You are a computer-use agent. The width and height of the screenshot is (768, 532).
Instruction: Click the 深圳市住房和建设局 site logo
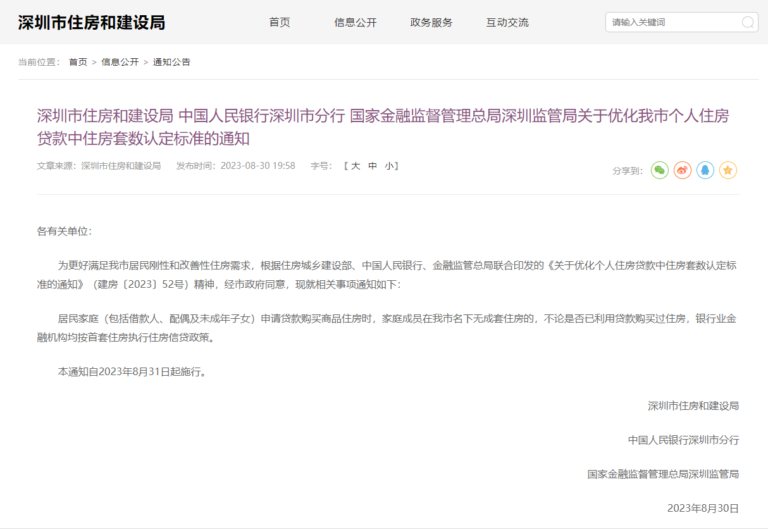(x=92, y=23)
